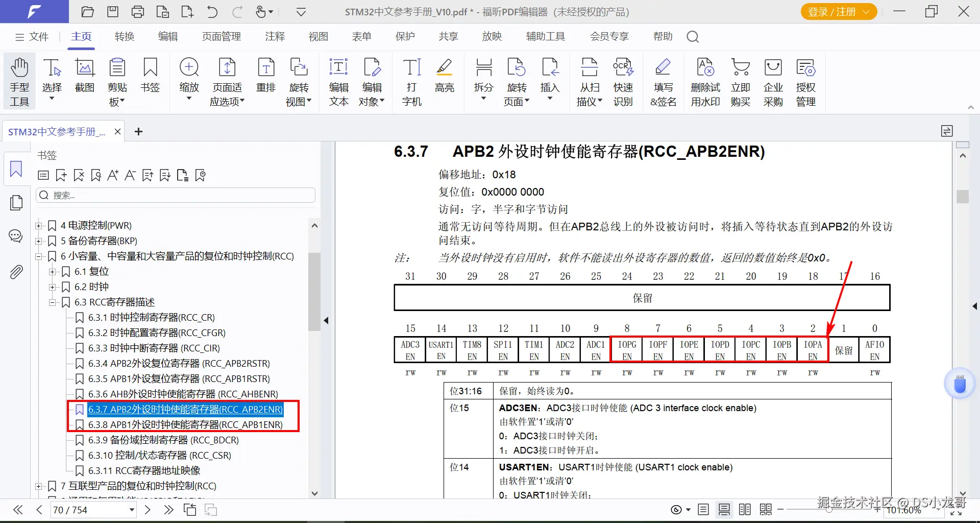980x523 pixels.
Task: Click 删除试用水印 remove trial watermark
Action: (705, 82)
